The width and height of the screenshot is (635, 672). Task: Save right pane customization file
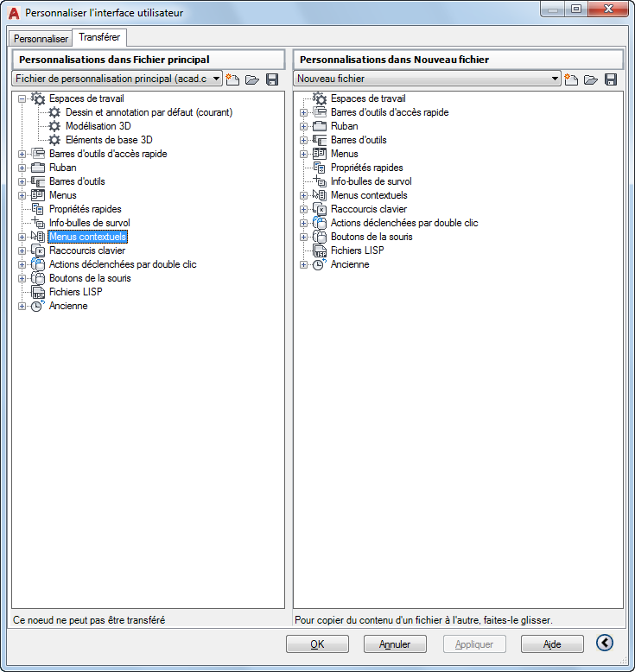pos(611,79)
